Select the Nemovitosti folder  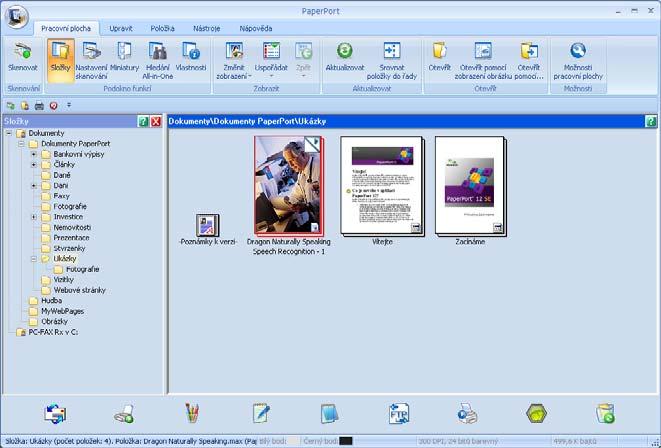pyautogui.click(x=72, y=227)
